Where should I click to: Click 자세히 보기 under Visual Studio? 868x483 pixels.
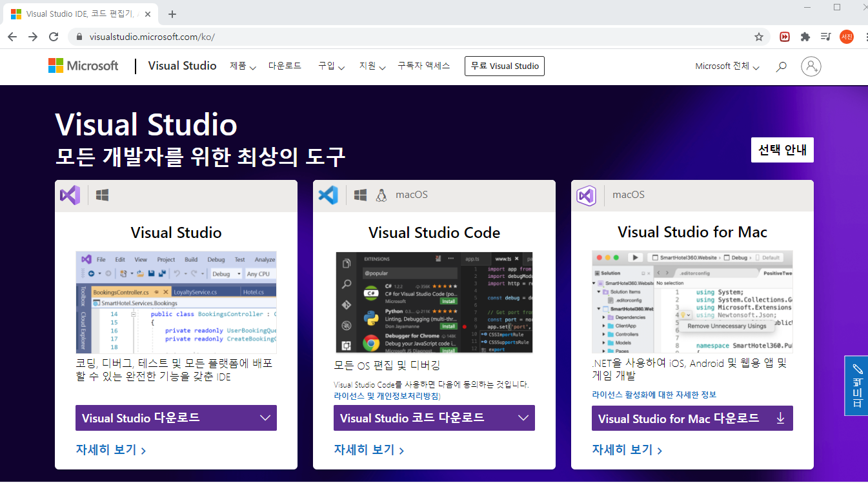111,450
